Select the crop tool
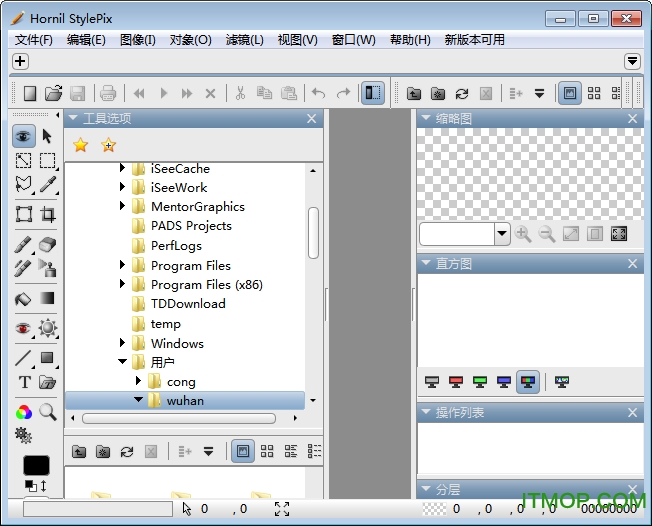The width and height of the screenshot is (652, 526). (48, 214)
